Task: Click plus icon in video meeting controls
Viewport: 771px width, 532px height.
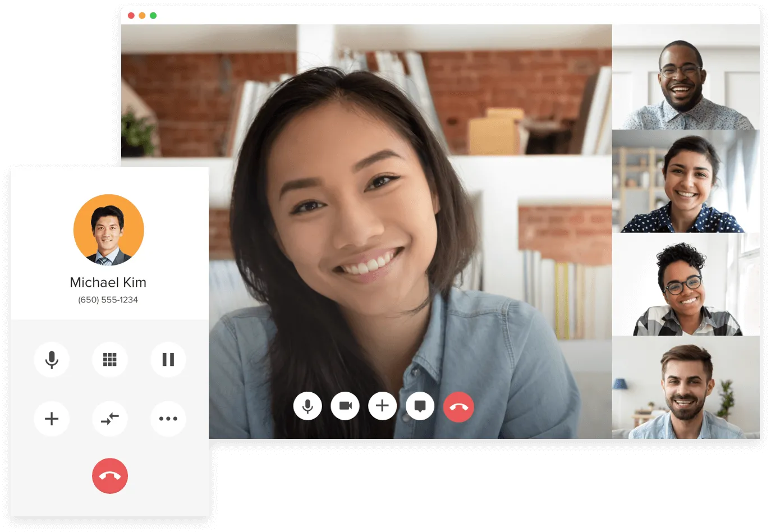Action: (x=382, y=406)
